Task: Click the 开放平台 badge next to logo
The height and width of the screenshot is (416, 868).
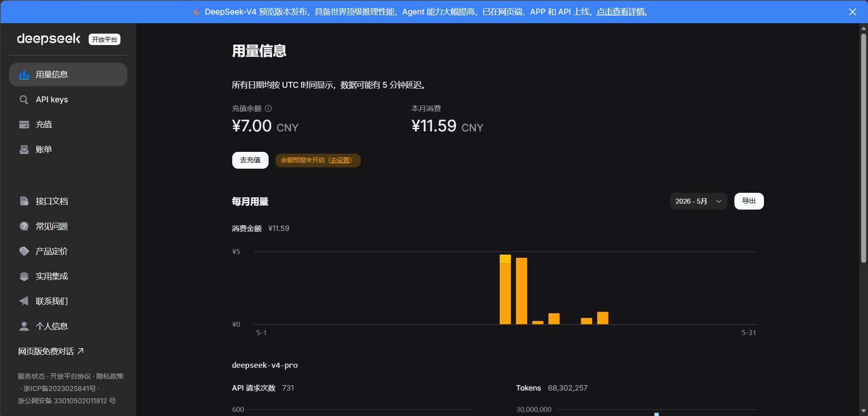Action: (x=105, y=40)
